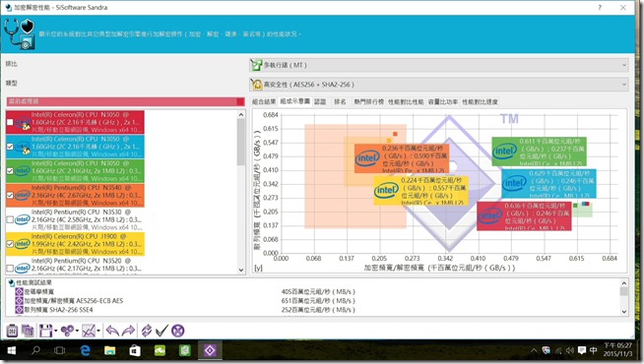This screenshot has width=644, height=364.
Task: Click the Windows Defender shield tray icon
Action: click(546, 350)
